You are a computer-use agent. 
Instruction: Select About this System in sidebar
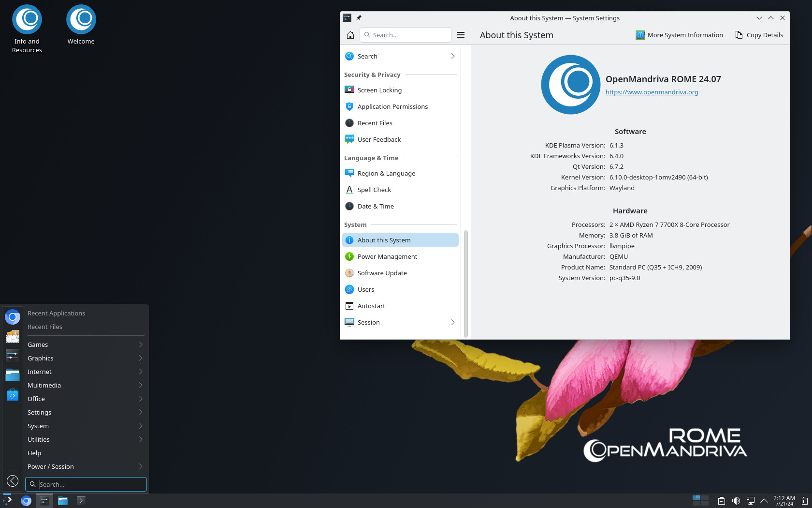click(400, 240)
